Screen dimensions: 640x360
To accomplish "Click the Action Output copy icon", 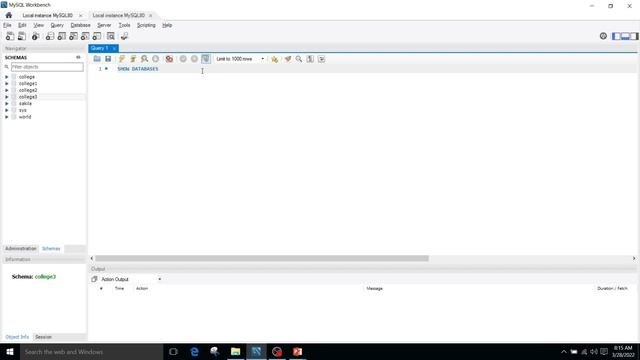I will (x=94, y=279).
